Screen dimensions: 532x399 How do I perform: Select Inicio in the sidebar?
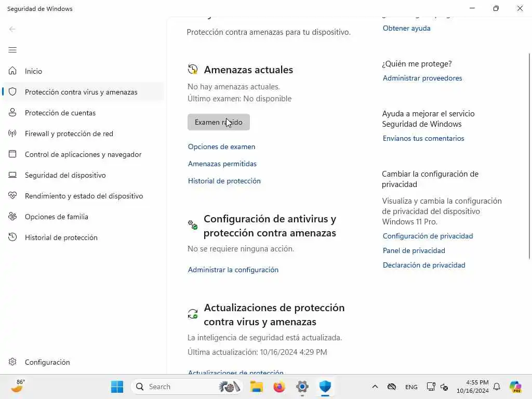click(84, 71)
